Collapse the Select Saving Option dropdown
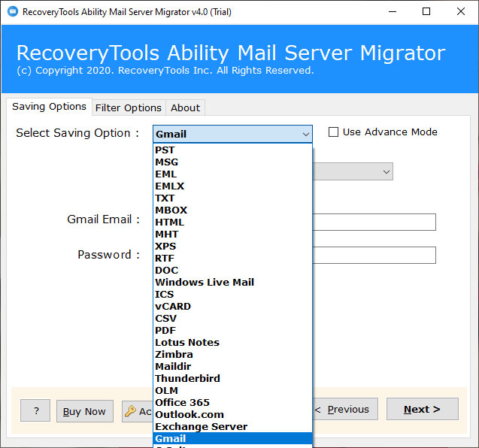This screenshot has width=479, height=448. (305, 134)
